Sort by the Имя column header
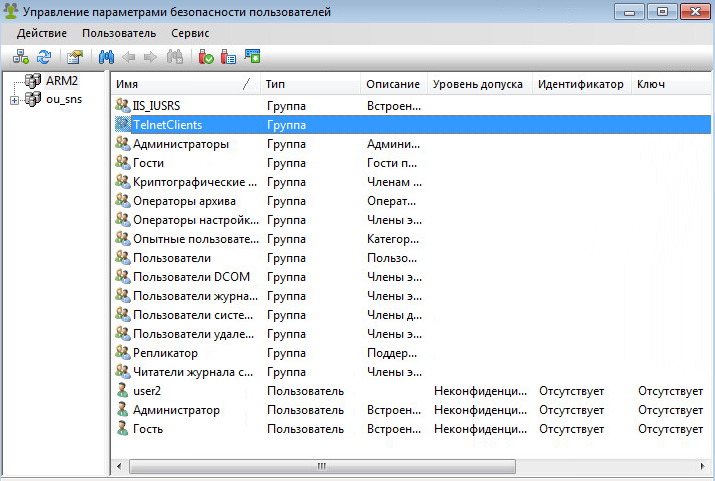Image resolution: width=715 pixels, height=481 pixels. pyautogui.click(x=186, y=84)
